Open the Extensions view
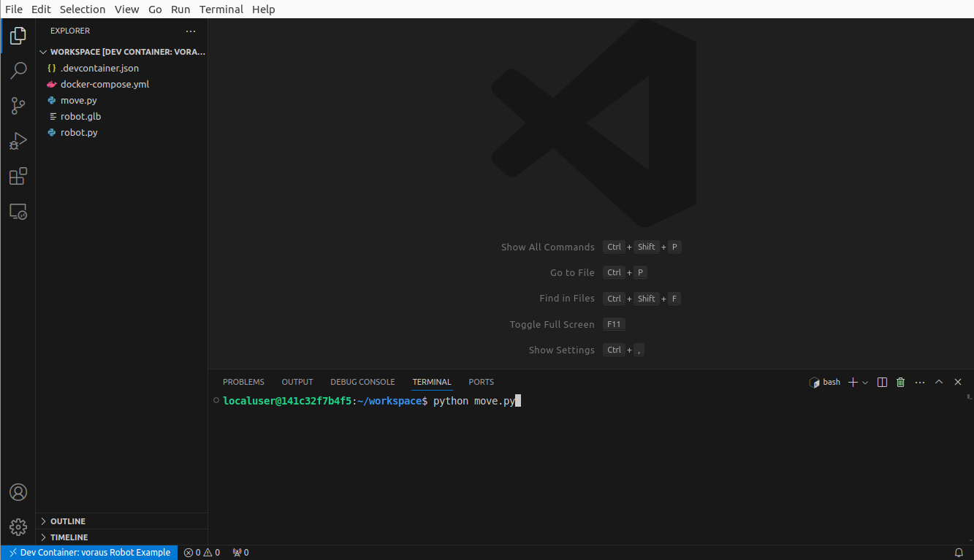 click(x=18, y=176)
